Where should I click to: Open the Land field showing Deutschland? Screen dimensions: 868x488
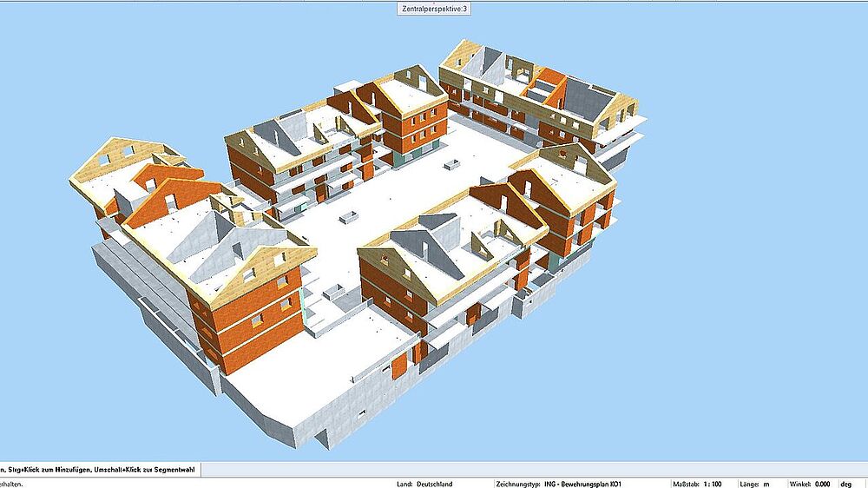point(434,483)
